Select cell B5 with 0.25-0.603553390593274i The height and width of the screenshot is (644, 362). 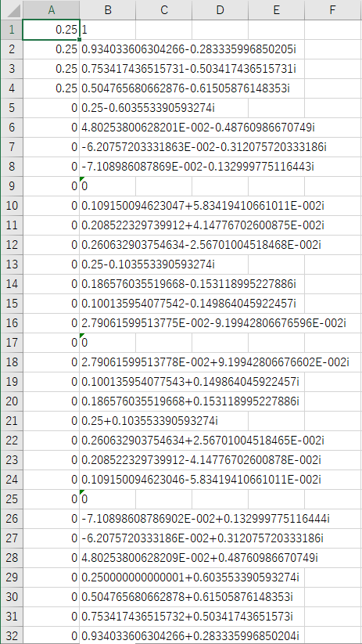pyautogui.click(x=108, y=108)
